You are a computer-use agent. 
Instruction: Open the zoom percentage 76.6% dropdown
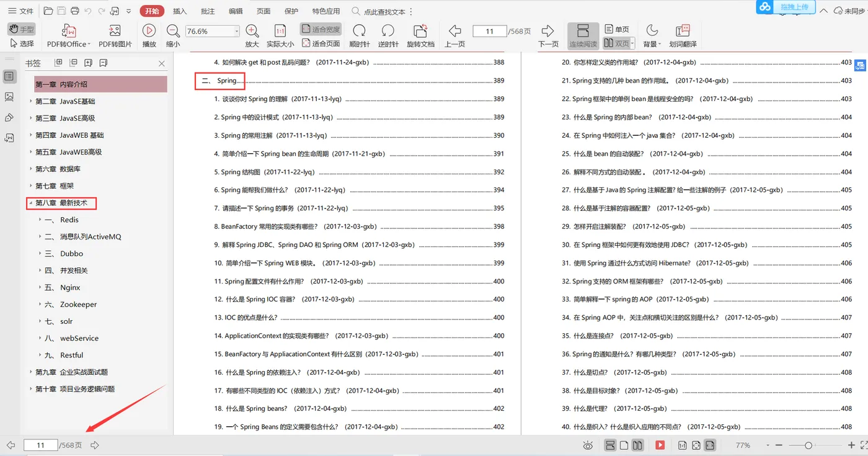pos(236,31)
